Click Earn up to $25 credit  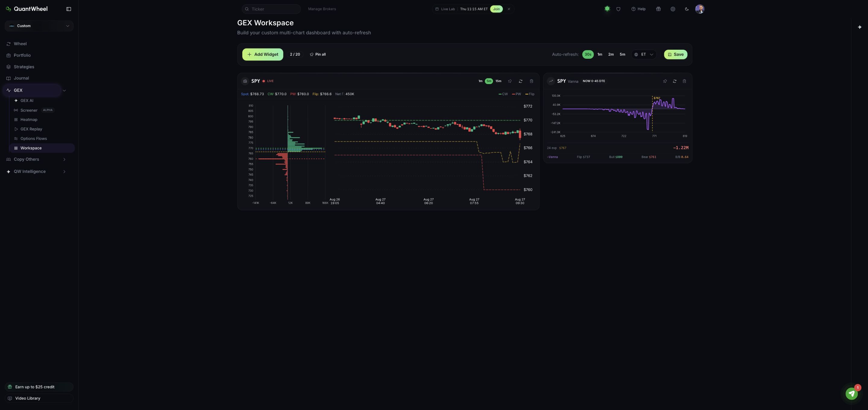(39, 387)
